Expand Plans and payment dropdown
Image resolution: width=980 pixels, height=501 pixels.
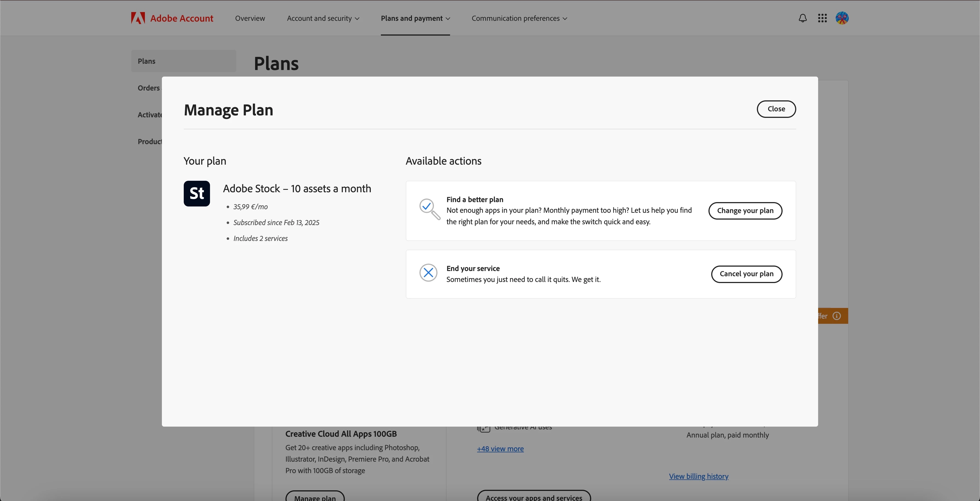415,18
